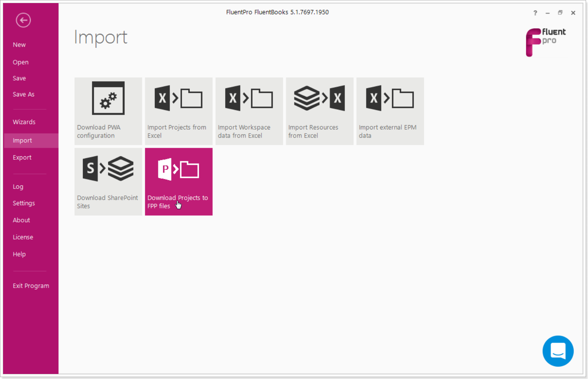588x379 pixels.
Task: Open the help question mark
Action: (535, 12)
